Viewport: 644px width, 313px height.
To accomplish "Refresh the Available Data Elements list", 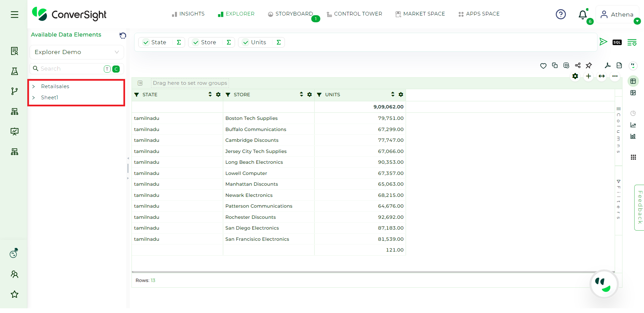I will [x=123, y=35].
